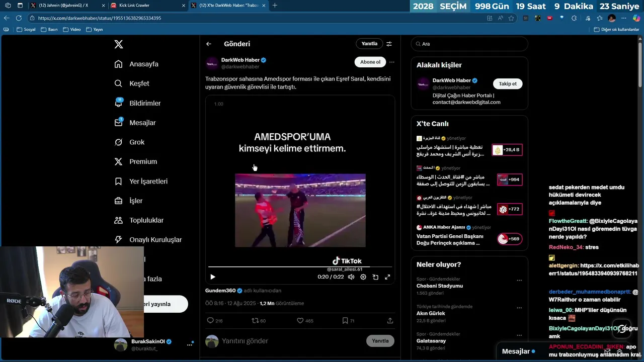The image size is (644, 362).
Task: Subscribe with the Abone ol button
Action: click(370, 62)
